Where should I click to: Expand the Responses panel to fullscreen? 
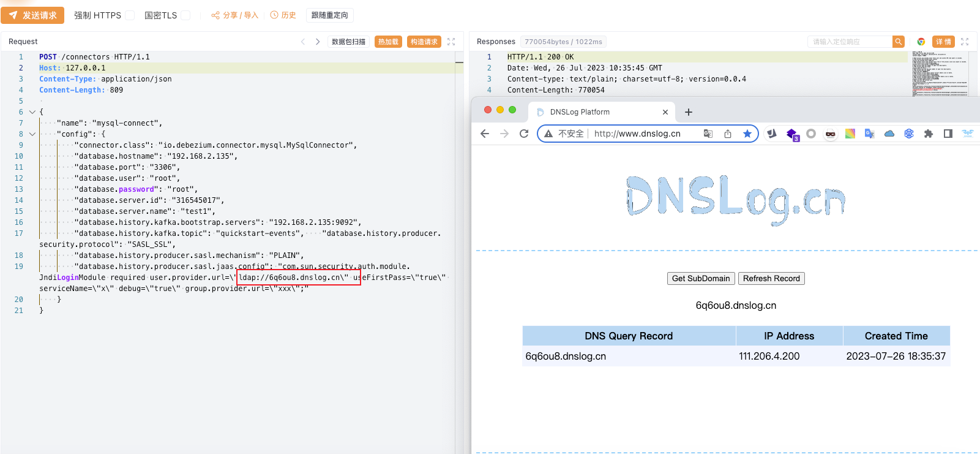(x=965, y=42)
